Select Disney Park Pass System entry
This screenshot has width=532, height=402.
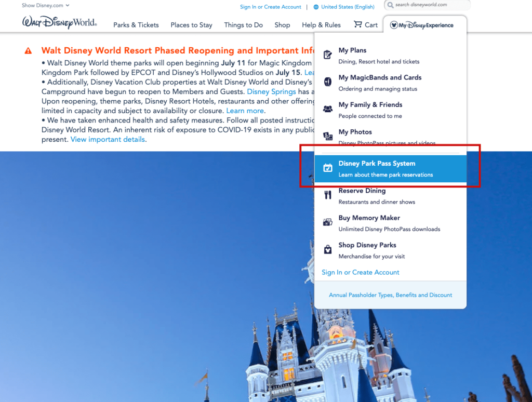[390, 169]
